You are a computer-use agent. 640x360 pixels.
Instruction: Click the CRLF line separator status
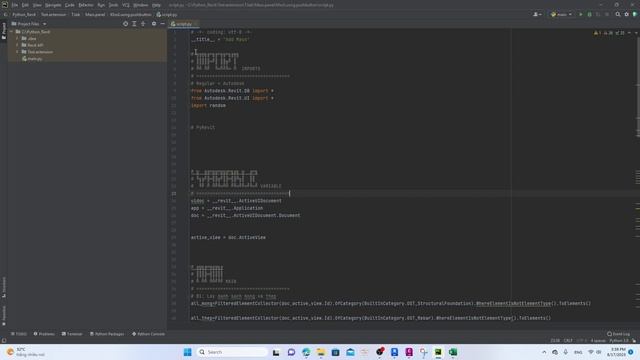point(568,341)
